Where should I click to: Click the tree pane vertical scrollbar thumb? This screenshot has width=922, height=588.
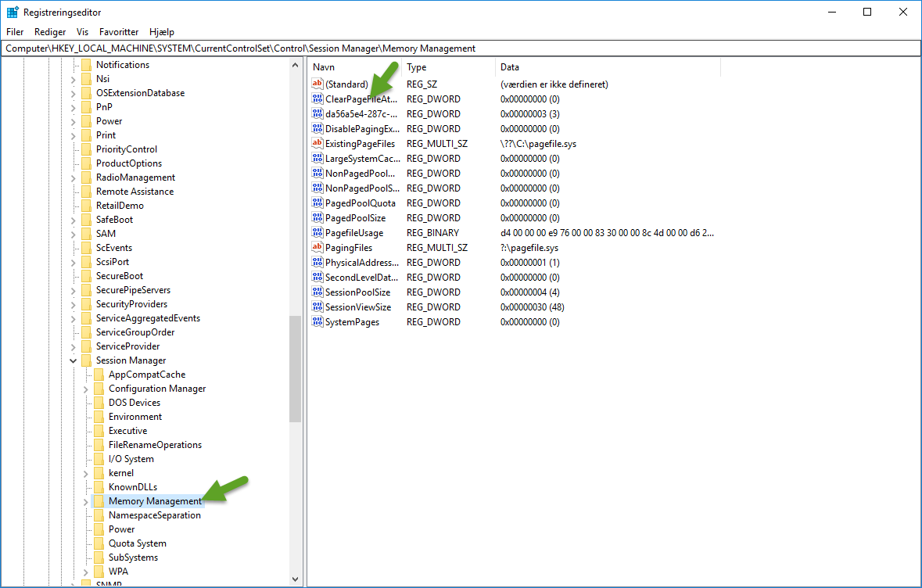point(295,369)
